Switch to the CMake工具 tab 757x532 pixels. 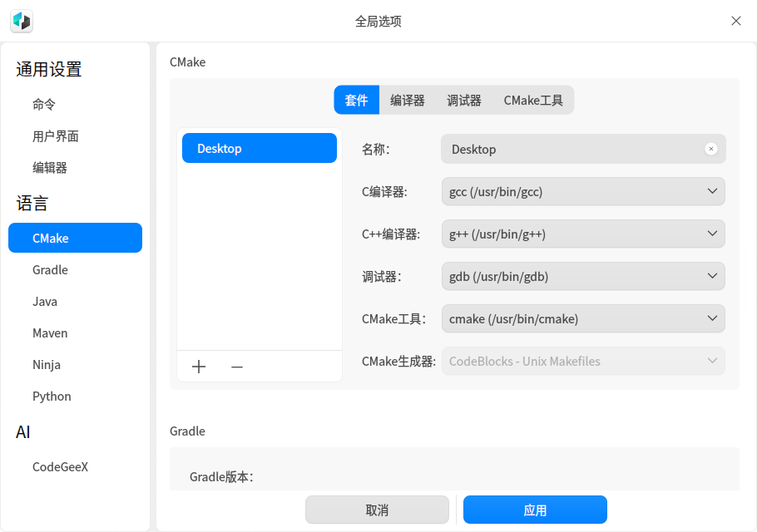[x=533, y=101]
